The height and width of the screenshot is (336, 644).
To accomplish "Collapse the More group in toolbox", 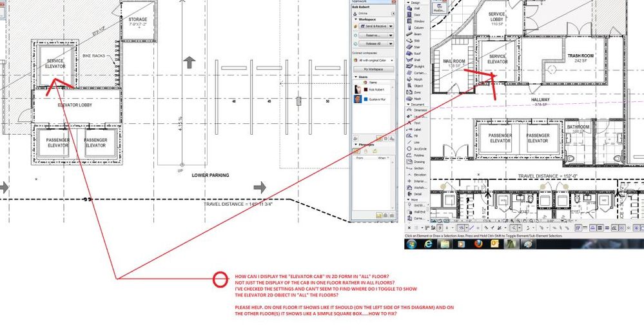I will coord(408,200).
